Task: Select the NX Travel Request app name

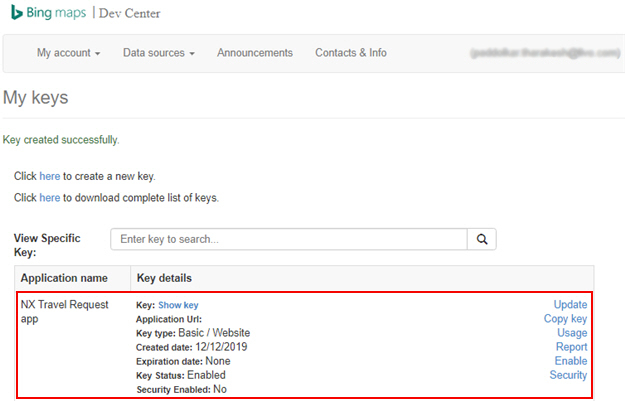Action: [64, 311]
